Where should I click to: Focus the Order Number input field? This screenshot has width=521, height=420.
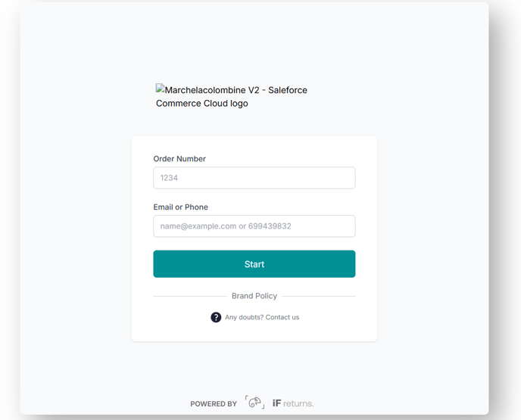click(x=254, y=178)
